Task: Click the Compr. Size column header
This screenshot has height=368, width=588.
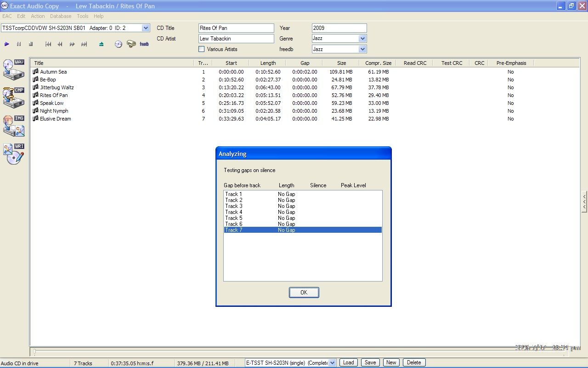Action: 378,63
